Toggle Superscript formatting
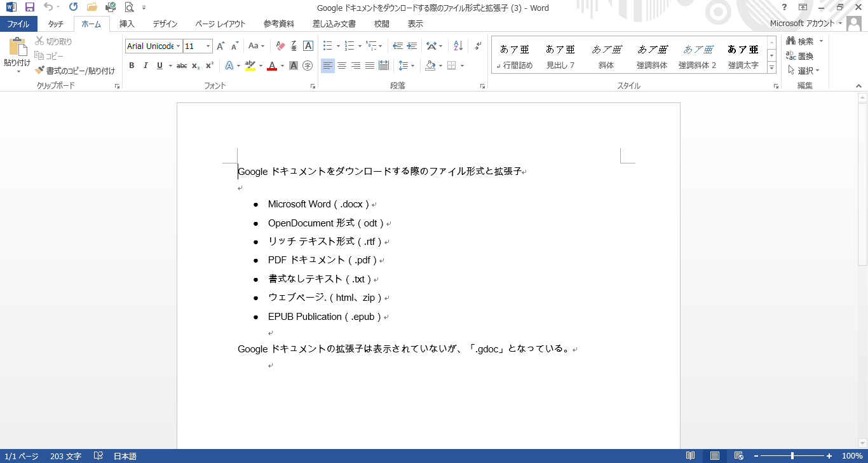868x463 pixels. [x=210, y=66]
